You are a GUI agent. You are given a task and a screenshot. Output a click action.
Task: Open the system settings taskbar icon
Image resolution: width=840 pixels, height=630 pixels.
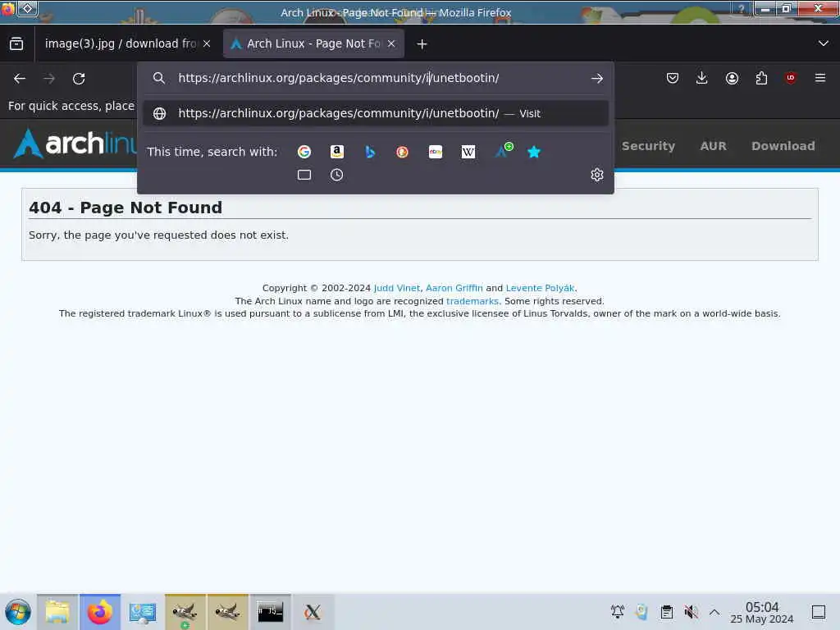(143, 612)
